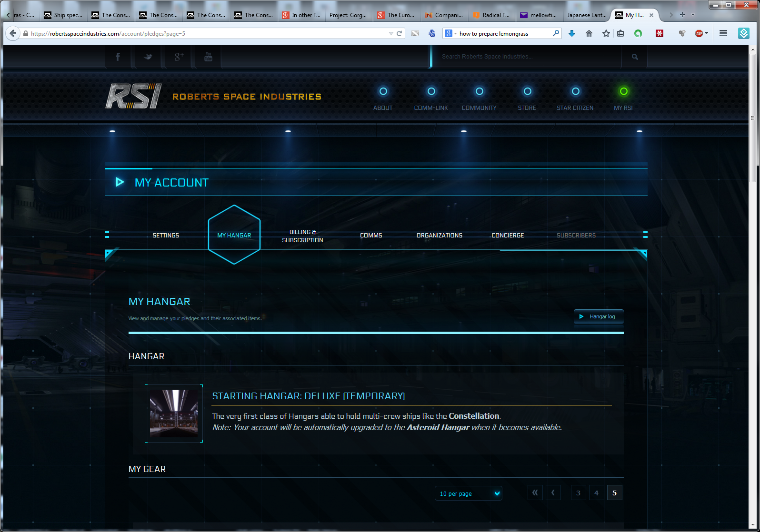Switch to the Compani... tab

pyautogui.click(x=444, y=15)
